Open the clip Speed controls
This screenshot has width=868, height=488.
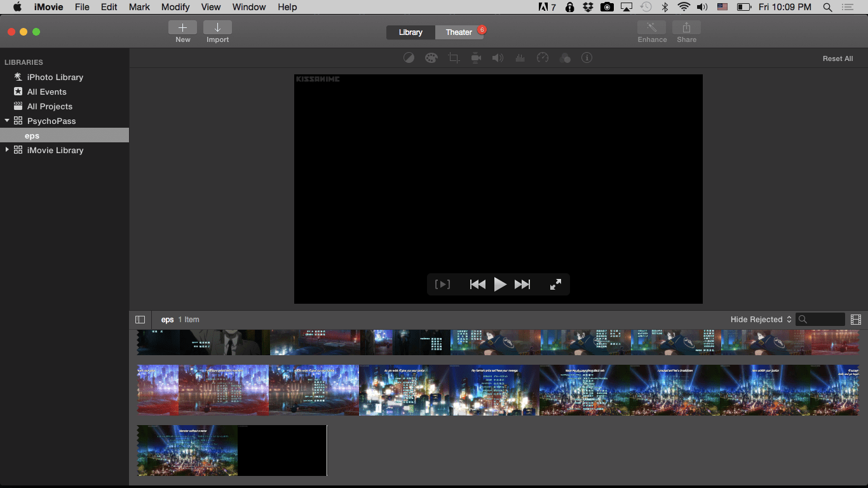click(x=543, y=58)
